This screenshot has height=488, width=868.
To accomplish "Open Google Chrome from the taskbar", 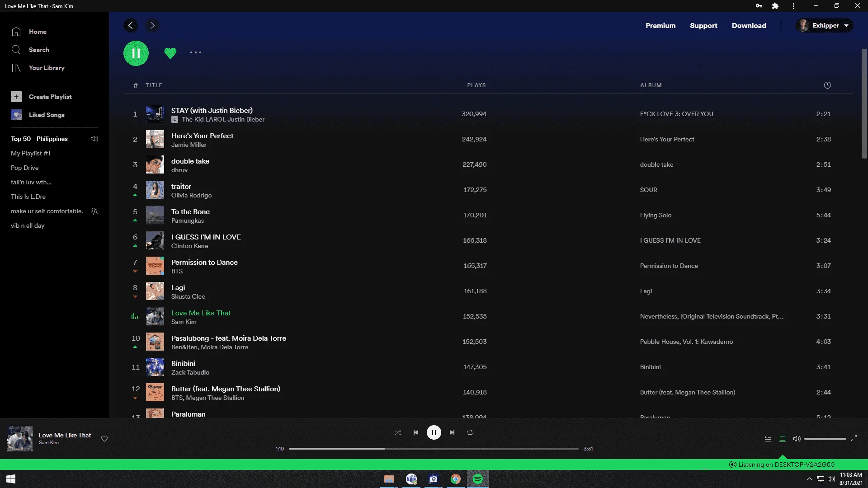I will click(x=456, y=479).
